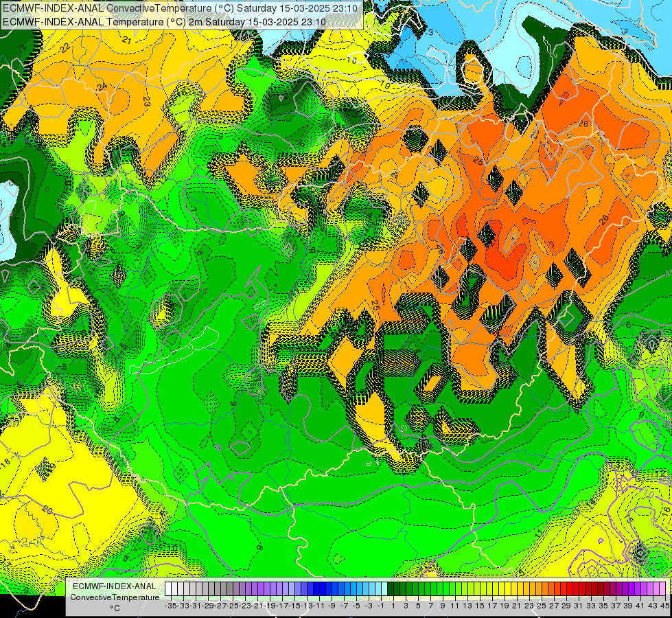Screen dimensions: 672x618
Task: Click contour label '24' on the map
Action: click(x=102, y=87)
